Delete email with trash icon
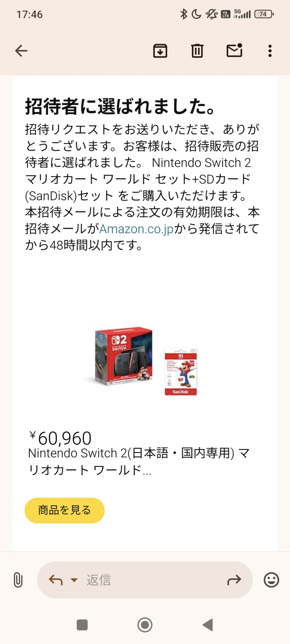This screenshot has width=290, height=644. pos(197,51)
